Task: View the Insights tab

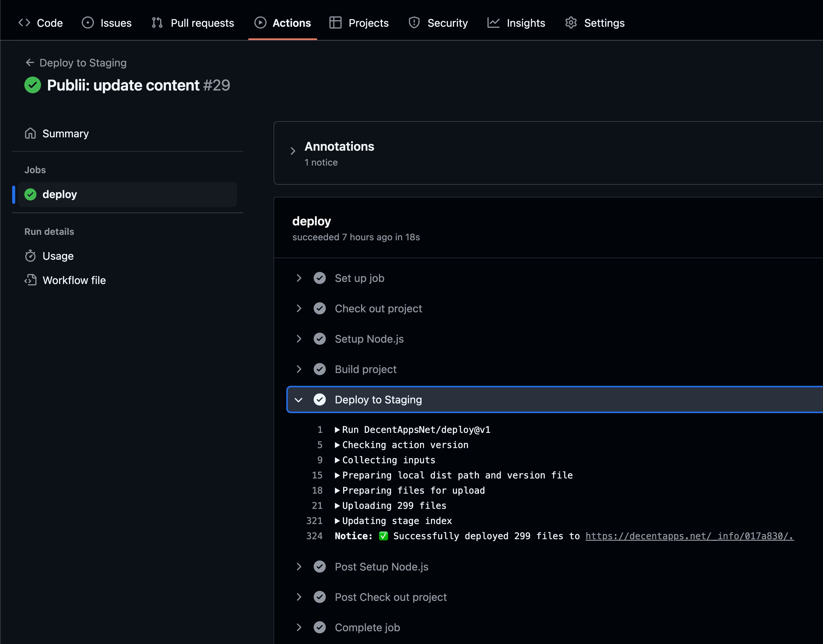Action: 516,23
